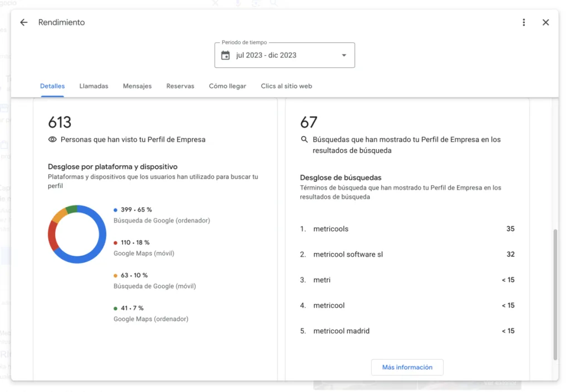The height and width of the screenshot is (392, 570).
Task: Go back using the left arrow icon
Action: click(x=23, y=22)
